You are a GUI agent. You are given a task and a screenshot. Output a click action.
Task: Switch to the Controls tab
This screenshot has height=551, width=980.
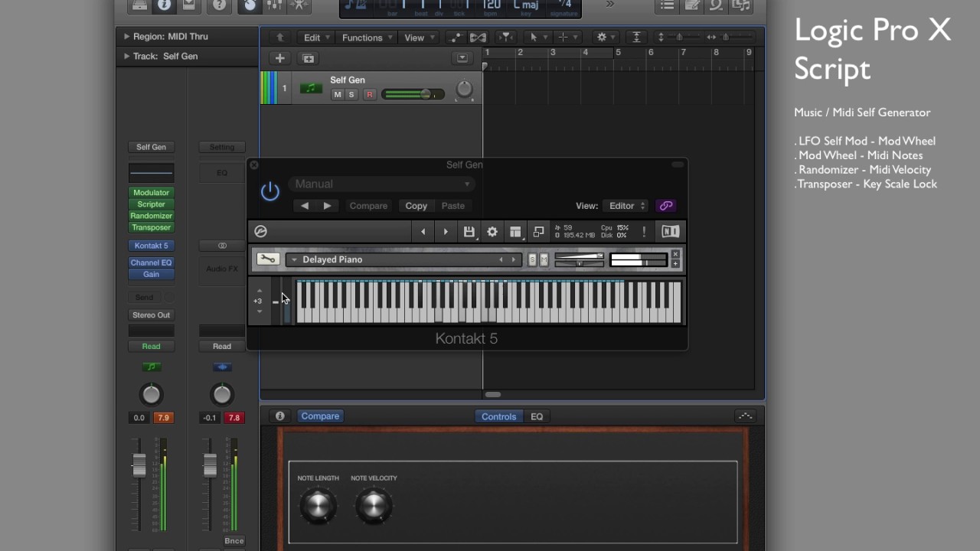point(498,416)
